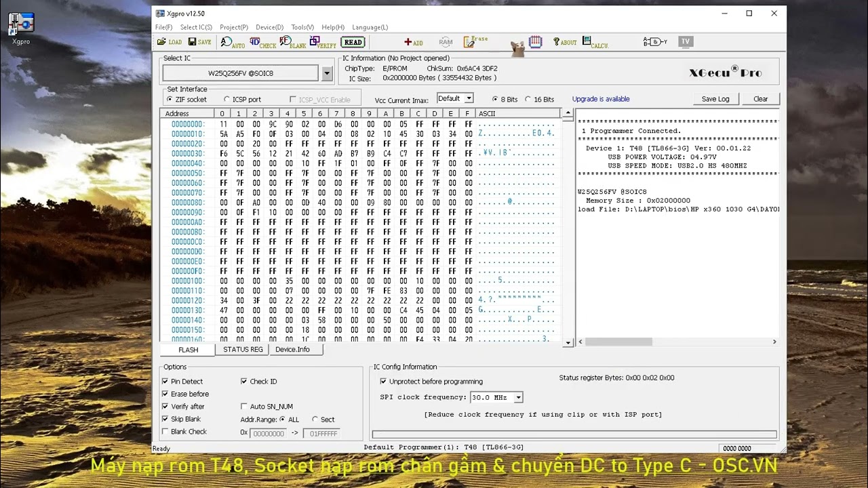Toggle the Erase before checkbox
This screenshot has width=868, height=488.
[x=165, y=394]
